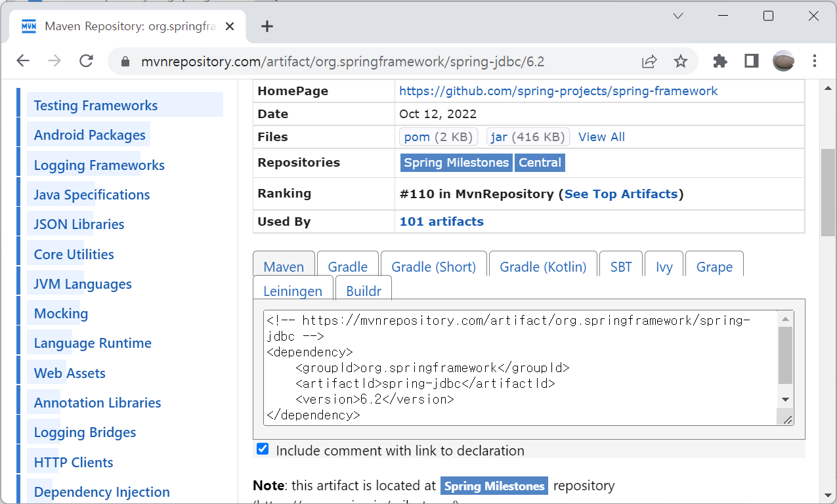Open Annotation Libraries category
This screenshot has height=504, width=837.
pyautogui.click(x=98, y=403)
